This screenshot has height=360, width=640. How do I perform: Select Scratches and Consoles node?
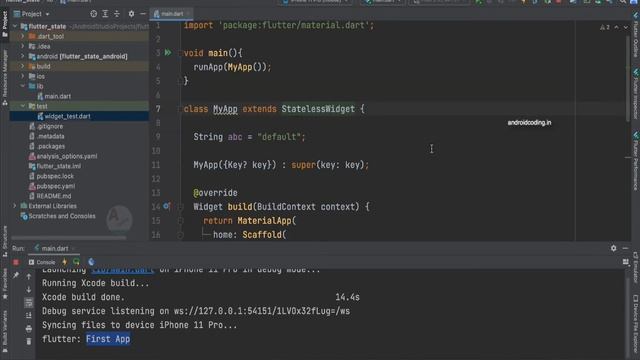[62, 216]
